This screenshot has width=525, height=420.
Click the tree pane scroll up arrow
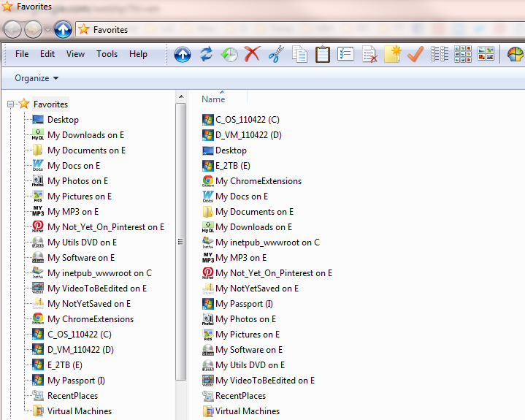click(x=181, y=97)
